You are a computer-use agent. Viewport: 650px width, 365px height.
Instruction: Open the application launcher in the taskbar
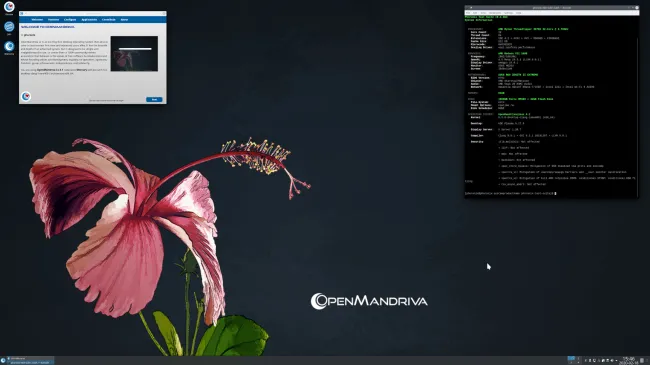pyautogui.click(x=3, y=360)
